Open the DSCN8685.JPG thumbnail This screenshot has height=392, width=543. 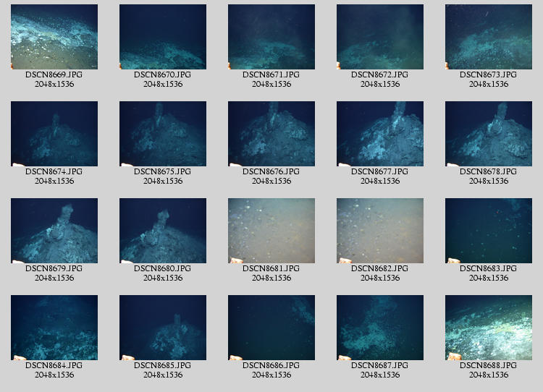click(163, 328)
